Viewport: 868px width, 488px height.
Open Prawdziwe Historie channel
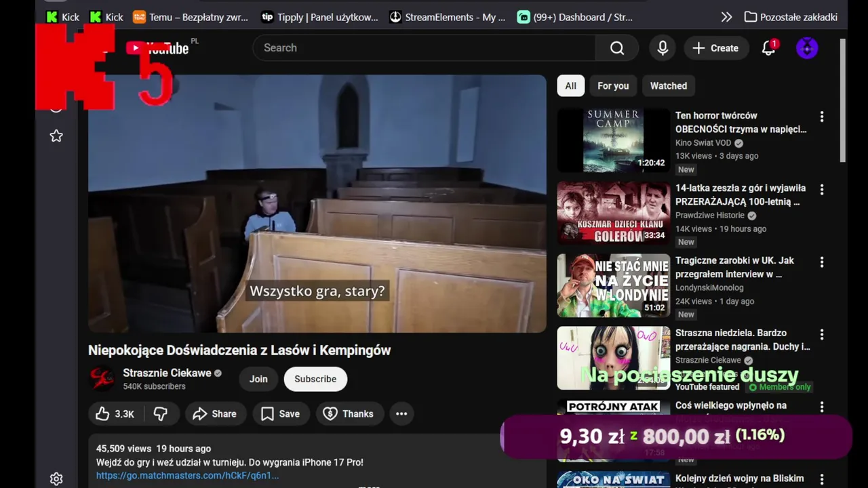pos(710,216)
